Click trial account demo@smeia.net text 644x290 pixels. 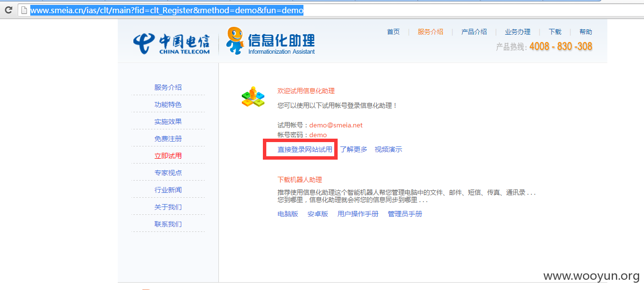coord(336,125)
